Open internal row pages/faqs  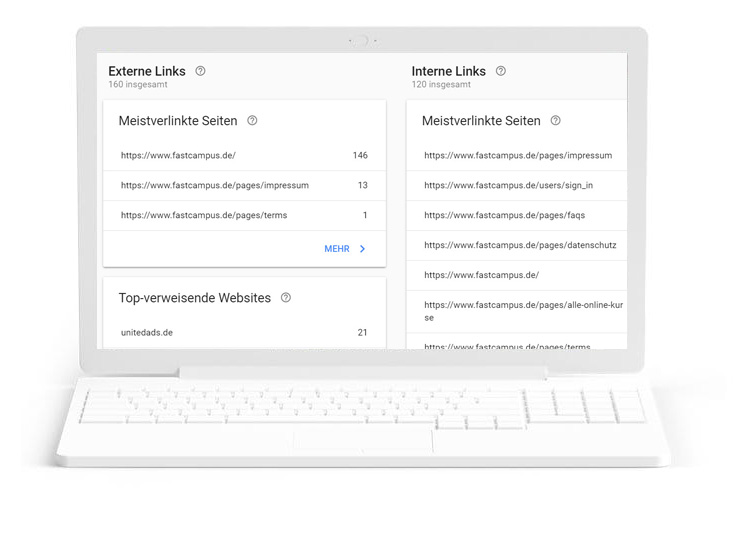pyautogui.click(x=517, y=215)
